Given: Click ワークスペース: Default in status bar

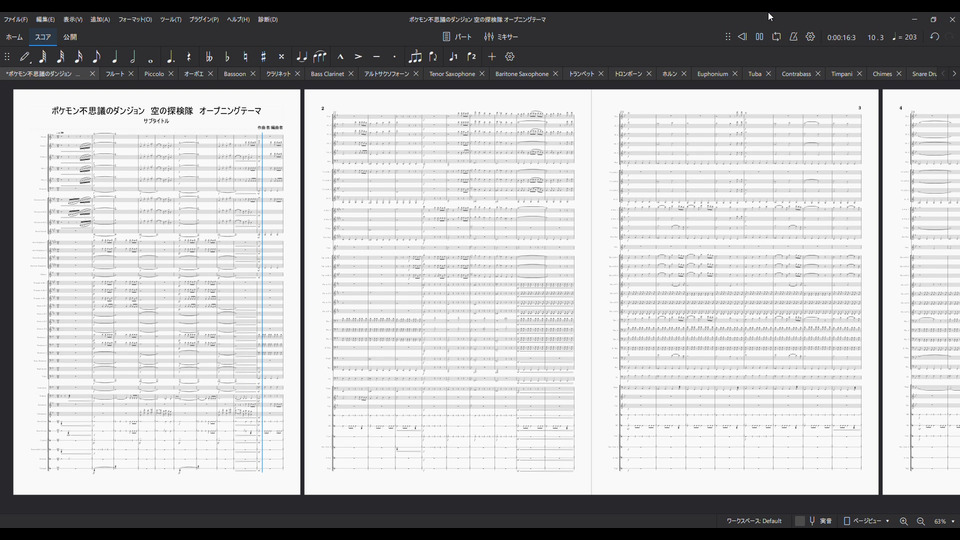Looking at the screenshot, I should pos(754,521).
